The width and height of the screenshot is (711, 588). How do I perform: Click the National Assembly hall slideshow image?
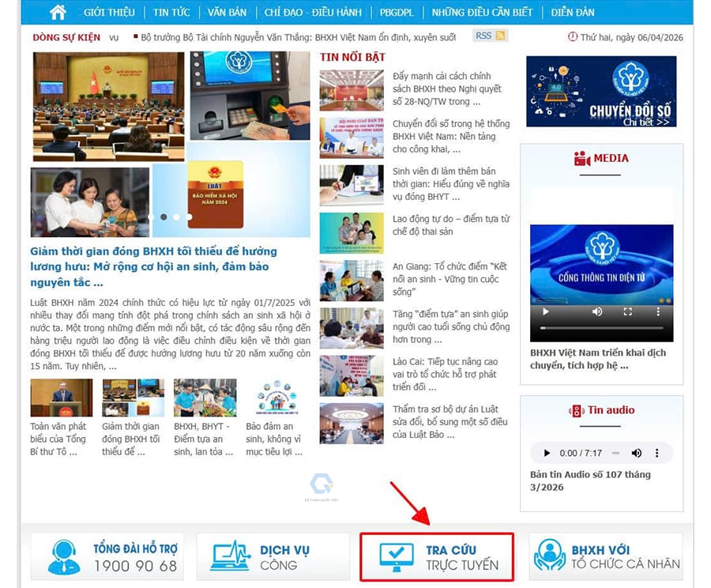click(109, 107)
